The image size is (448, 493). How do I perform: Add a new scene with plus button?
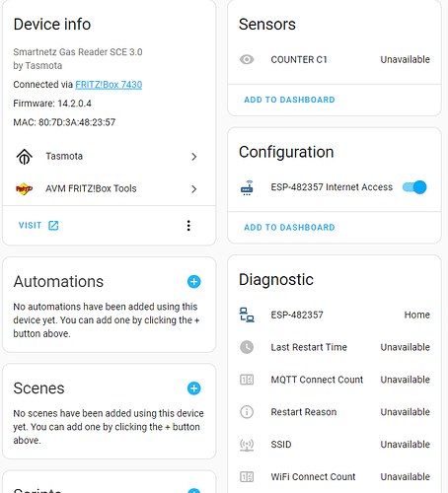194,388
